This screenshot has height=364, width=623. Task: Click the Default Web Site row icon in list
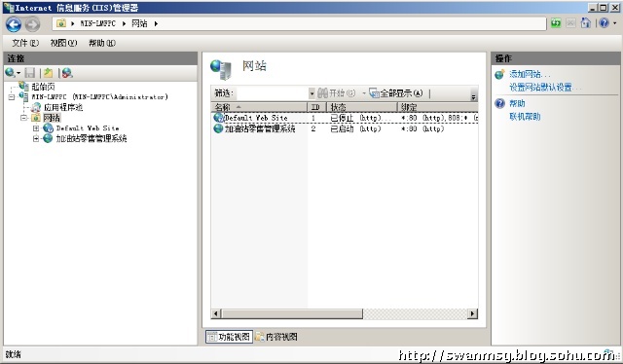coord(218,118)
